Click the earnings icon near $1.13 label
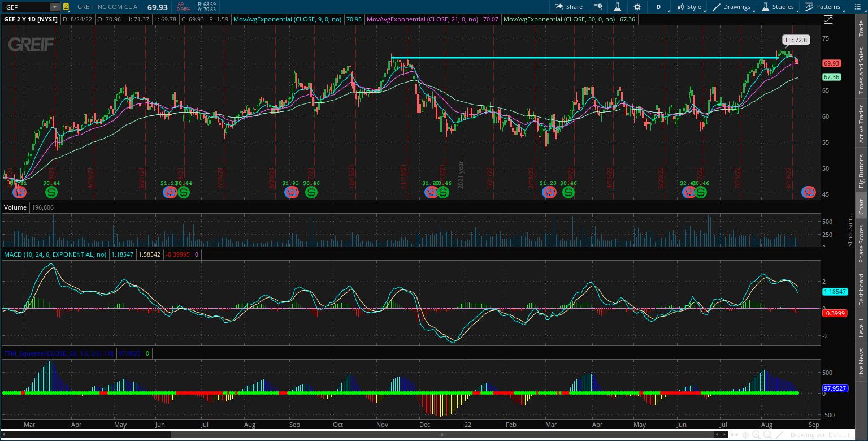This screenshot has height=441, width=868. [x=170, y=192]
